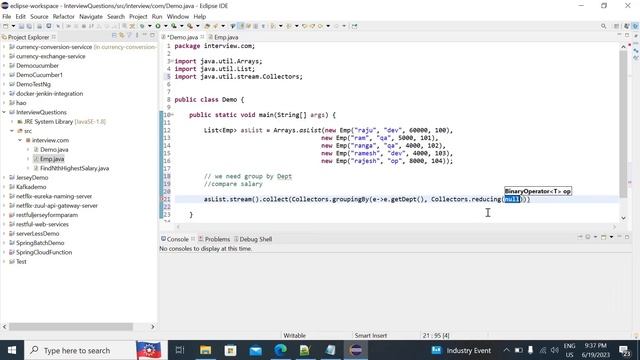Screen dimensions: 640x360
Task: Select the restful-web-services project
Action: 42,224
